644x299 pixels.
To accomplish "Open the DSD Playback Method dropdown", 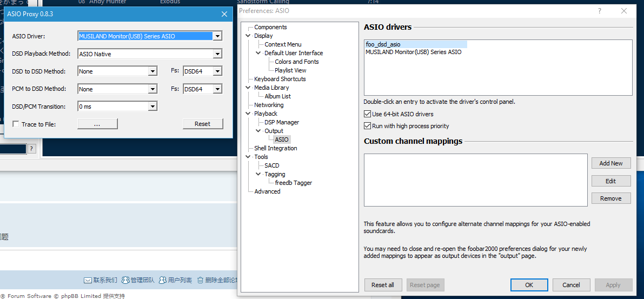I will (x=217, y=54).
